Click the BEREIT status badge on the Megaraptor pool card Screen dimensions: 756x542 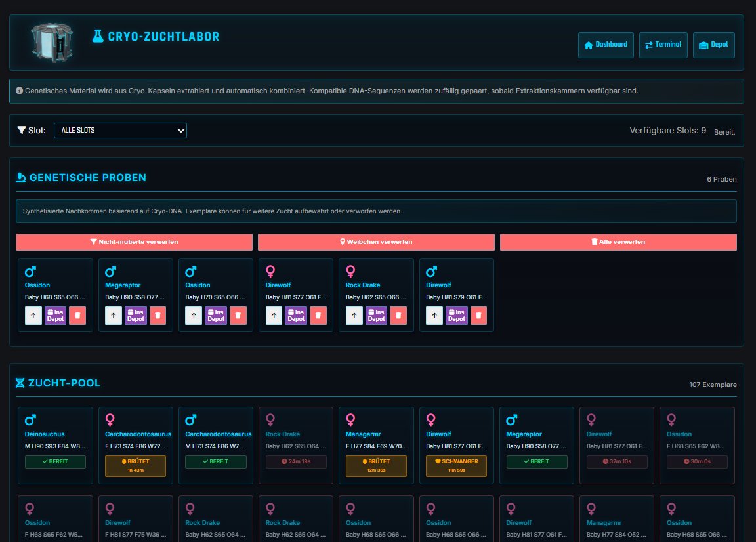pos(536,461)
